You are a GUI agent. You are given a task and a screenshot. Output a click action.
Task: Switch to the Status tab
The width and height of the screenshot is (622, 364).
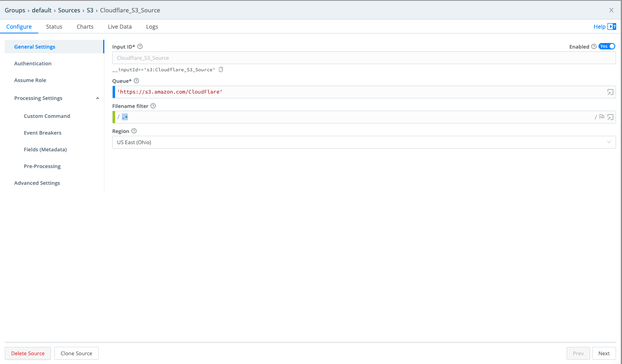pyautogui.click(x=54, y=27)
